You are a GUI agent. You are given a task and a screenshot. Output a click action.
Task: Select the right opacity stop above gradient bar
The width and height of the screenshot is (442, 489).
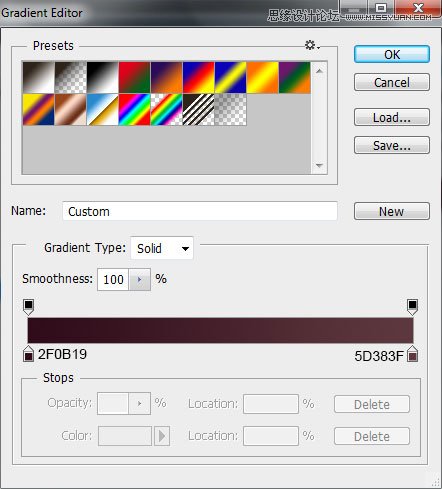point(412,307)
